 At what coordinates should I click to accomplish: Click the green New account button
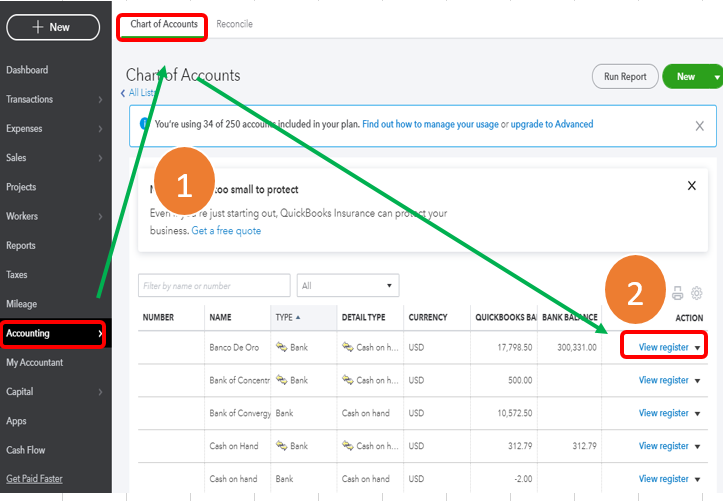coord(686,77)
